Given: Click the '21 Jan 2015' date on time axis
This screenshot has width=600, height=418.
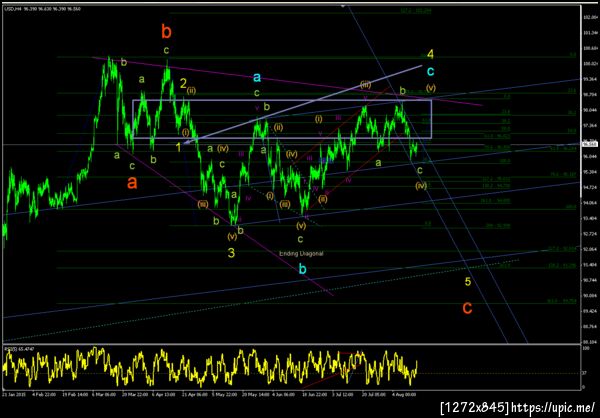Looking at the screenshot, I should [13, 393].
